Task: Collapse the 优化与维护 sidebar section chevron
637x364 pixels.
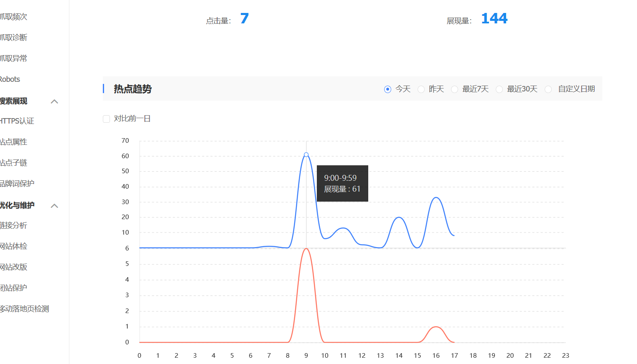Action: click(x=54, y=206)
